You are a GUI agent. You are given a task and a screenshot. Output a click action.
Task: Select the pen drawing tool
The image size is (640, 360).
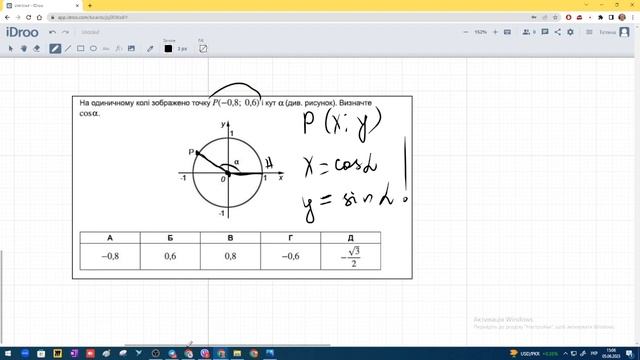[x=55, y=49]
